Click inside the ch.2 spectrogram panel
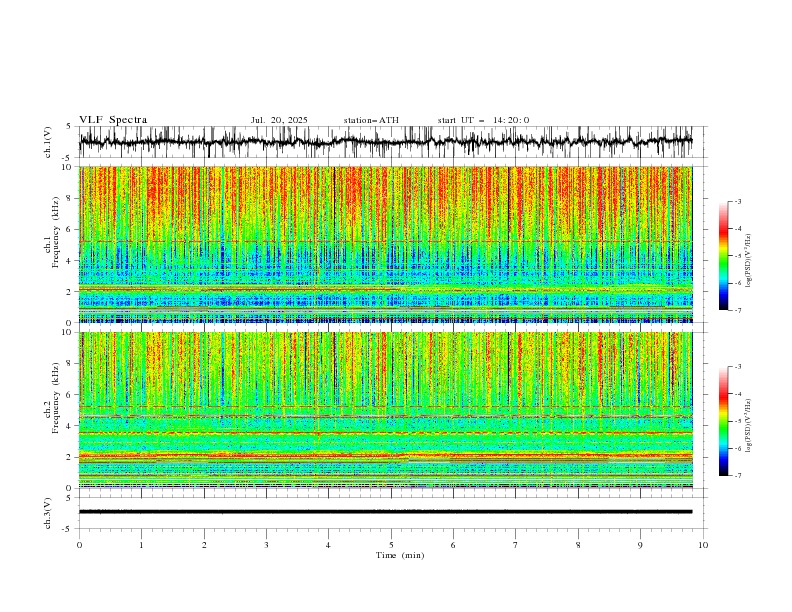Screen dimensions: 792x612 pyautogui.click(x=385, y=410)
